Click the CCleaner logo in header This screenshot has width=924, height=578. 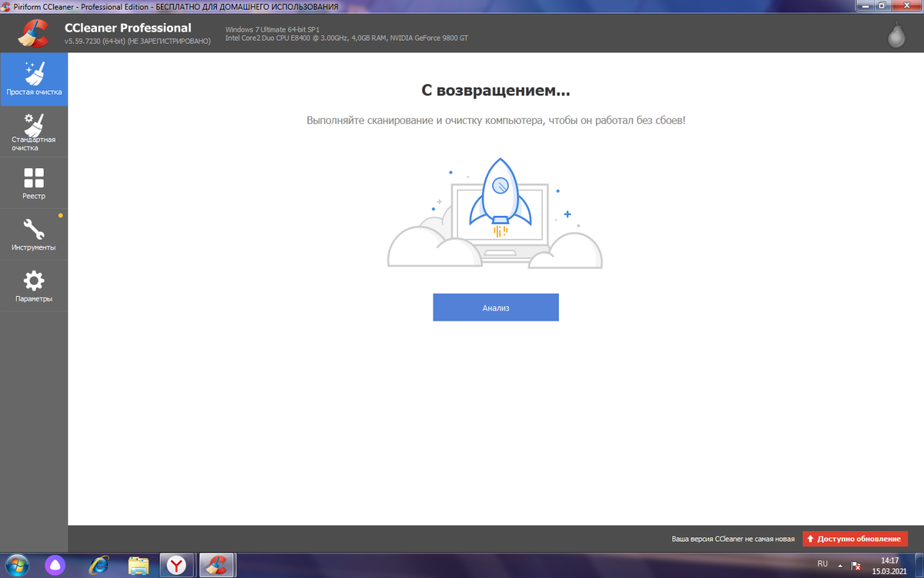point(32,32)
